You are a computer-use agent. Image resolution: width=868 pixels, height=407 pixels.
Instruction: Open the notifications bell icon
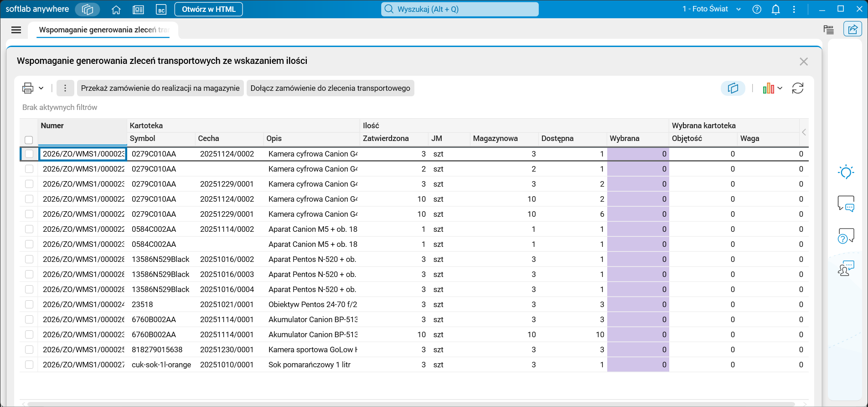[x=775, y=10]
